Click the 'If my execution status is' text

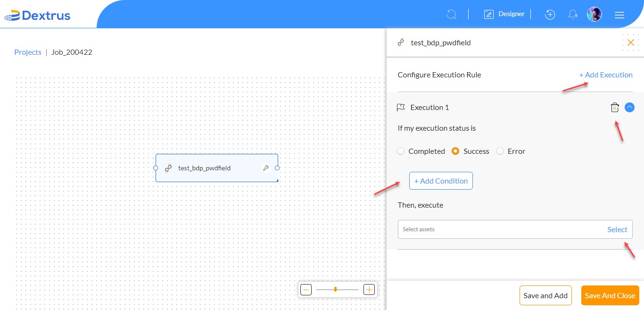point(437,128)
